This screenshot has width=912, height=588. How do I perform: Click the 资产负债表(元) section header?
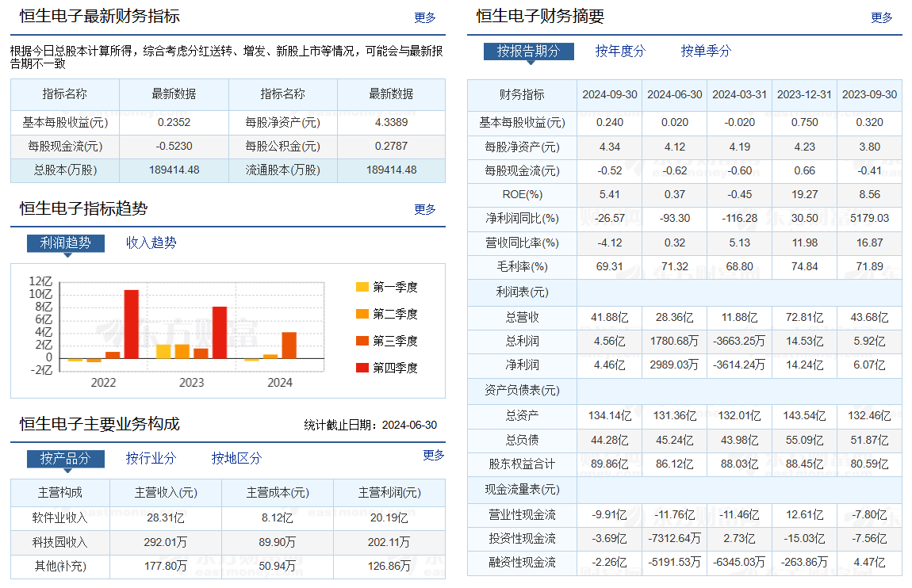coord(522,391)
